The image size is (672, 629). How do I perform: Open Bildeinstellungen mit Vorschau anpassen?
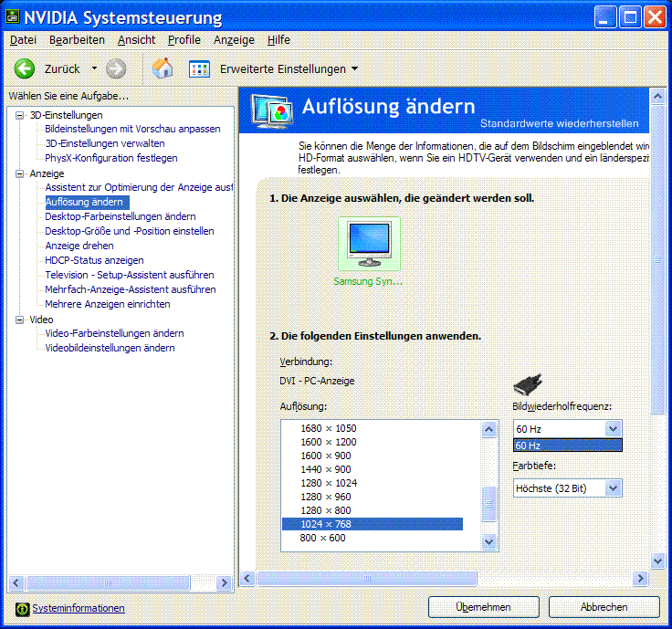tap(132, 129)
